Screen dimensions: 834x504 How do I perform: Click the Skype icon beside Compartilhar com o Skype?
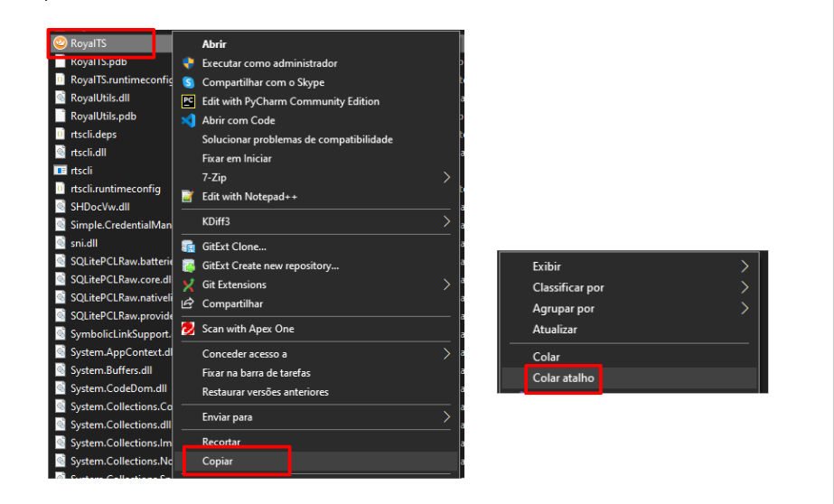[188, 82]
